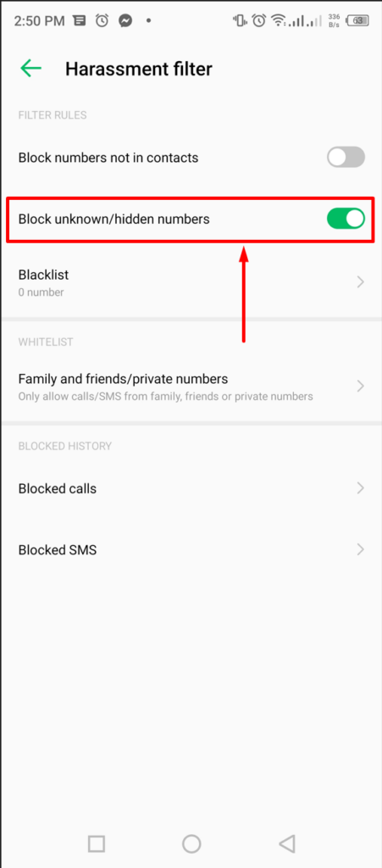Viewport: 382px width, 868px height.
Task: View Blocked SMS history
Action: click(x=191, y=549)
